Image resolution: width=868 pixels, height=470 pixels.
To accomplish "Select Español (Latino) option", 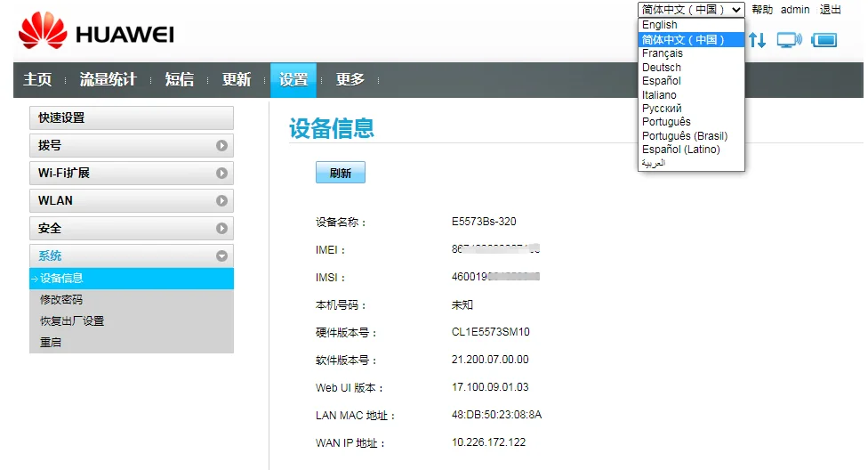I will (691, 150).
